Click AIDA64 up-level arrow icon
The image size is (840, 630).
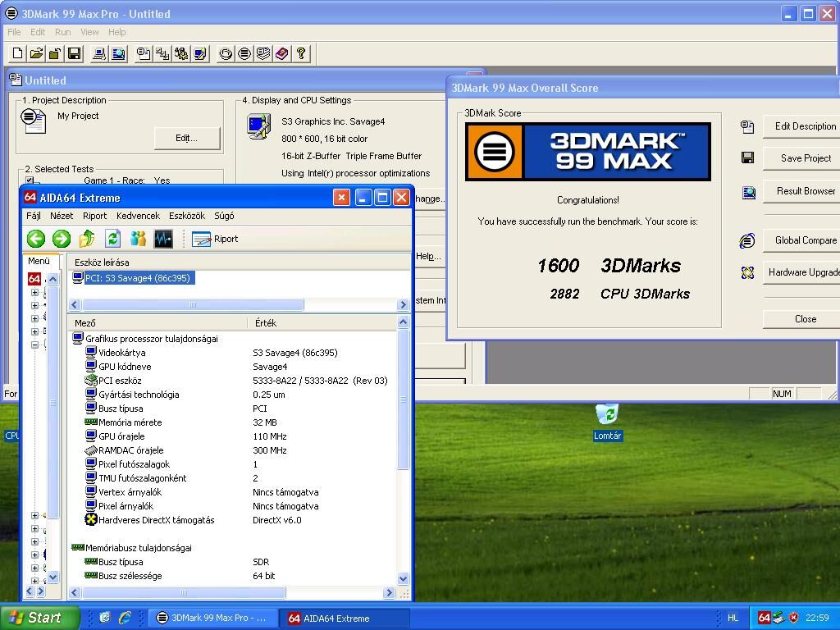tap(87, 239)
